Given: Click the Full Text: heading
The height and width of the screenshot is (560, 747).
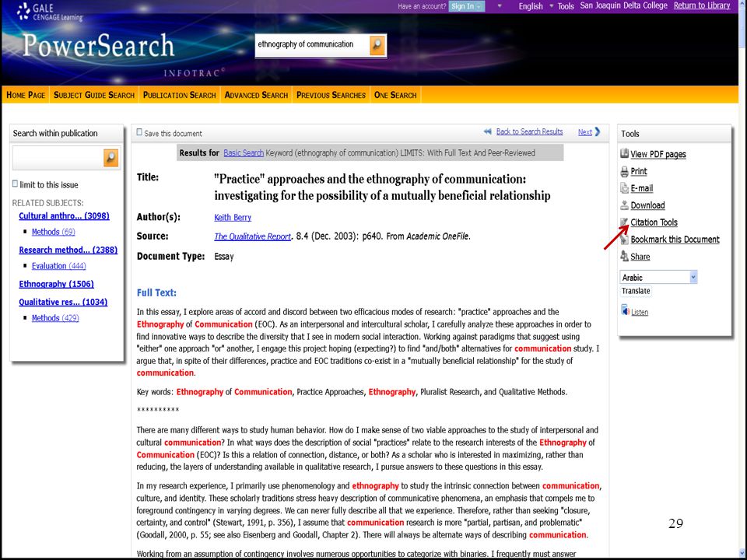Looking at the screenshot, I should pyautogui.click(x=156, y=293).
